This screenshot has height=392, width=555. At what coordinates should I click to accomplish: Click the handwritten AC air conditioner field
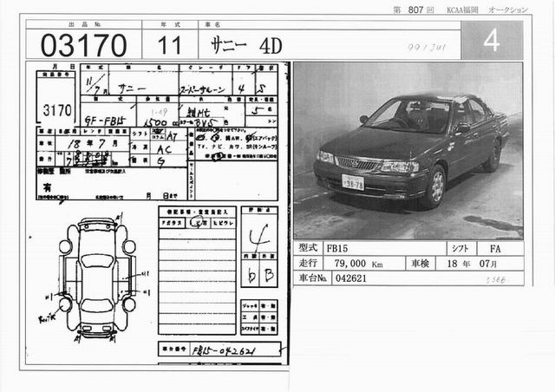(164, 148)
